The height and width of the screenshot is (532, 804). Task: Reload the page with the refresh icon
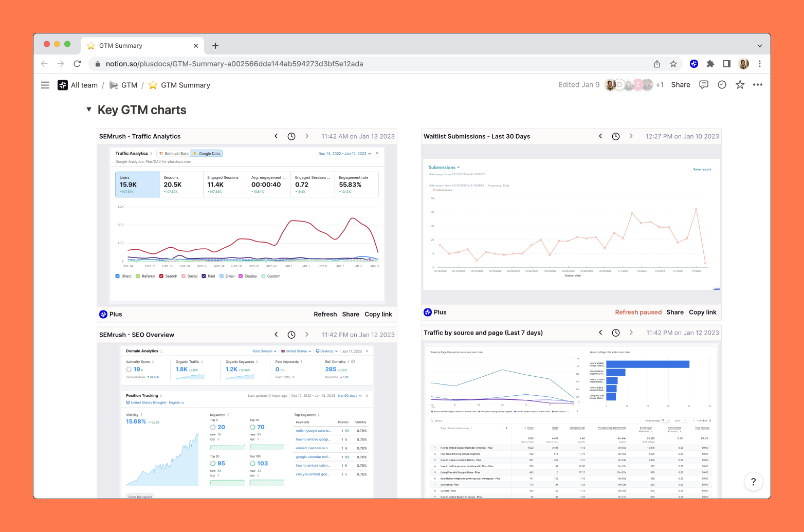point(77,64)
